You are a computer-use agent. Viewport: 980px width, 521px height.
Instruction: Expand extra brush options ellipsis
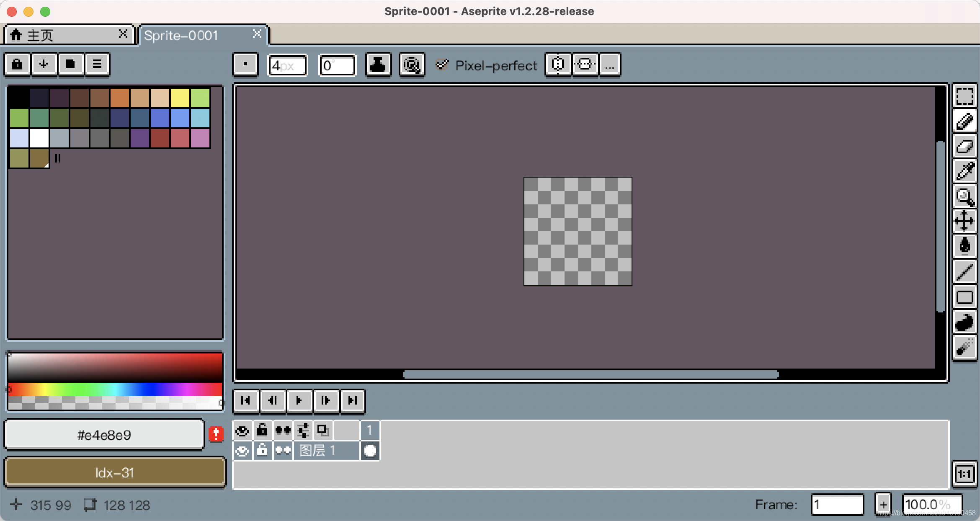[x=610, y=65]
